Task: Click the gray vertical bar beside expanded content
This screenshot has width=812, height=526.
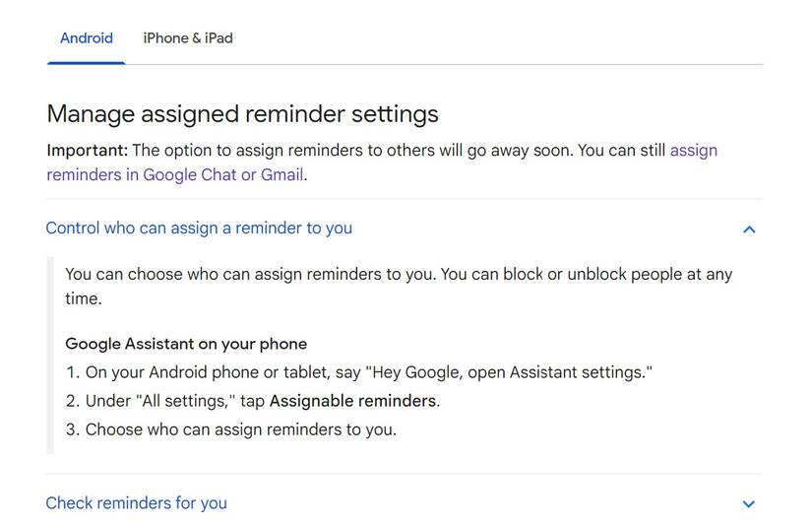Action: coord(50,355)
